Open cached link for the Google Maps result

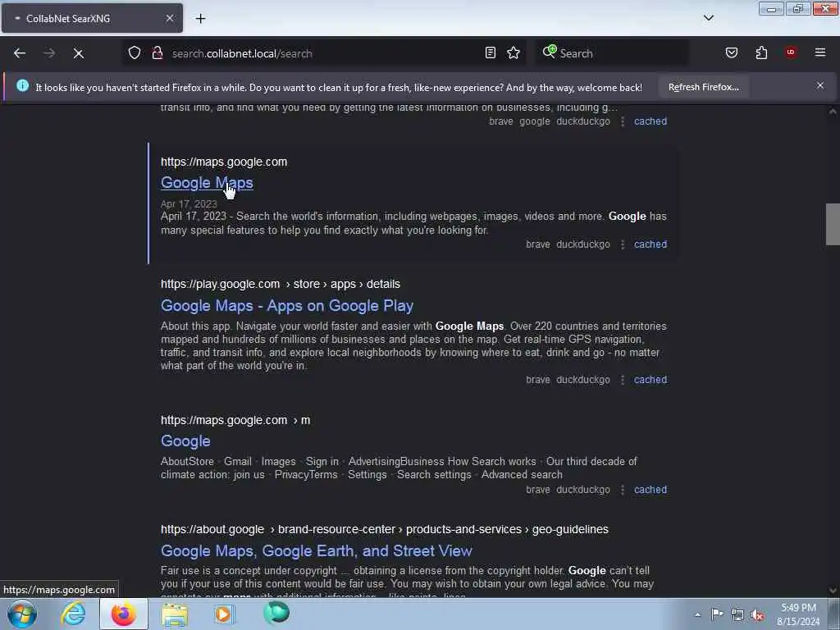click(651, 244)
